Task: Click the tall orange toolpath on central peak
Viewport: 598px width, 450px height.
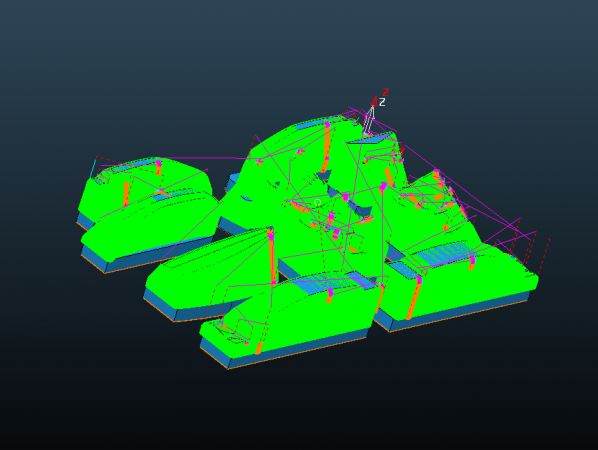Action: click(326, 147)
